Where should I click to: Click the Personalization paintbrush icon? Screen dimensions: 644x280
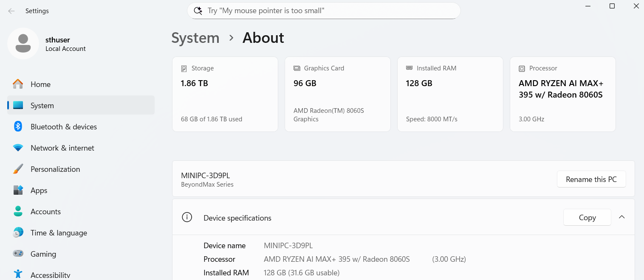tap(18, 169)
